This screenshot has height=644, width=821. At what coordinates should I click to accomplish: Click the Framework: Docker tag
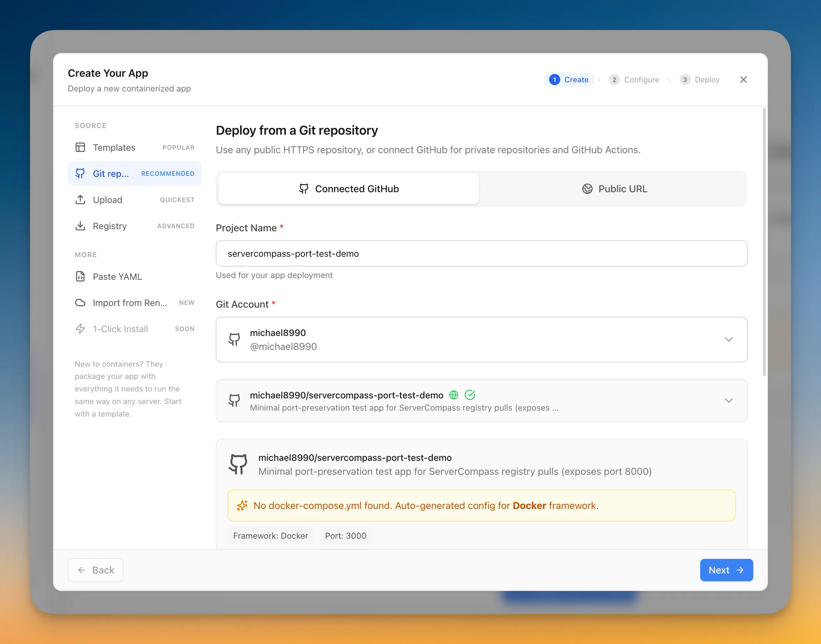[x=271, y=536]
